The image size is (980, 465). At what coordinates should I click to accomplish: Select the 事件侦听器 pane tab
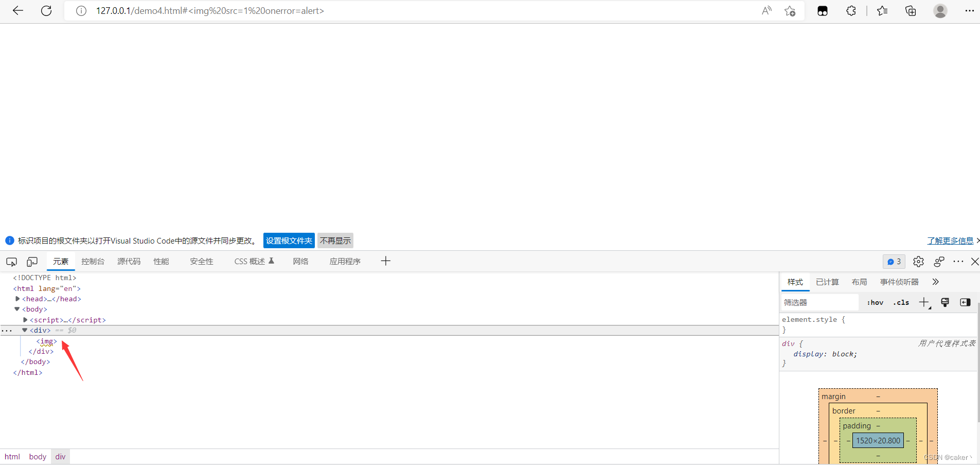tap(899, 282)
